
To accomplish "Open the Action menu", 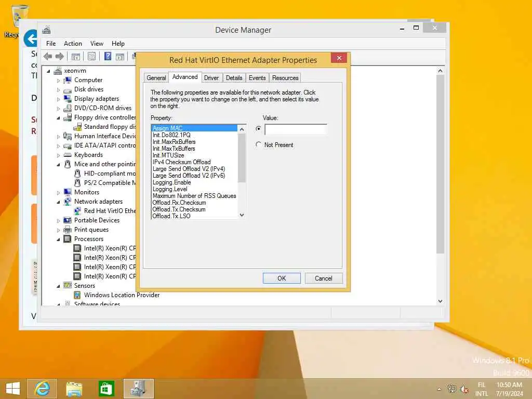I will (73, 44).
